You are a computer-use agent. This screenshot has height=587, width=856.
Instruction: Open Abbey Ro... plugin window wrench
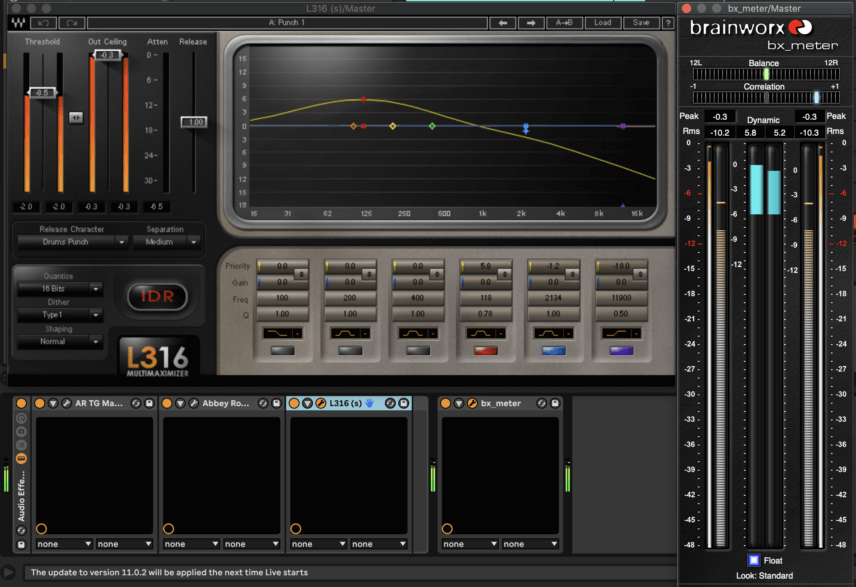[193, 404]
